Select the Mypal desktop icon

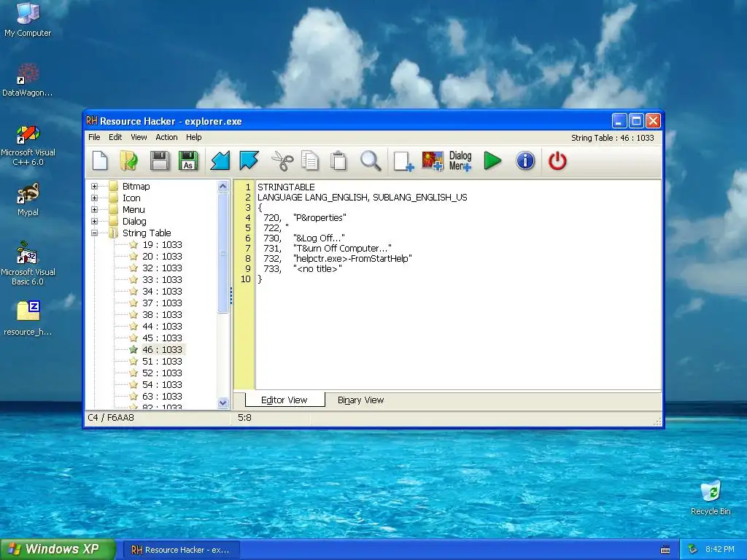click(28, 200)
